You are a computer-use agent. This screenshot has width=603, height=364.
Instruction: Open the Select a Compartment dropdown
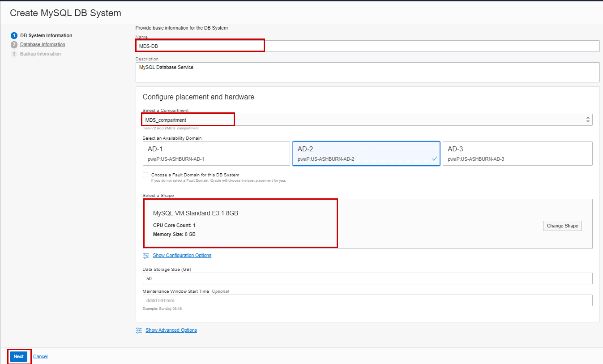pos(313,120)
